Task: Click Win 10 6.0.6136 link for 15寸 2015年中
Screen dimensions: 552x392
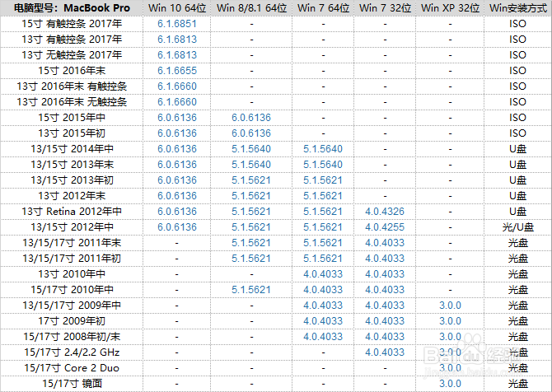Action: [177, 118]
